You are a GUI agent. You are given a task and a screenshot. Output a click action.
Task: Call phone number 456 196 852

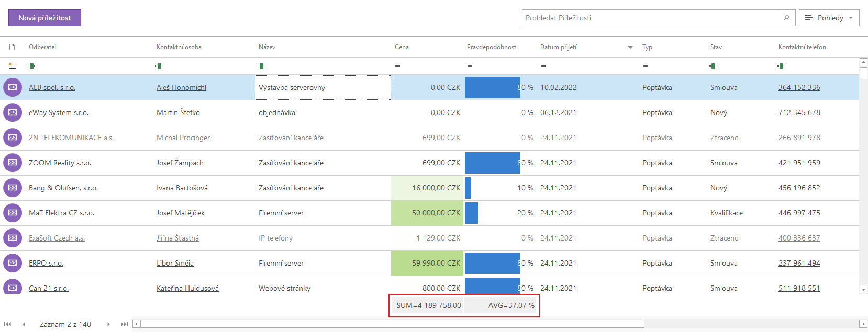799,188
